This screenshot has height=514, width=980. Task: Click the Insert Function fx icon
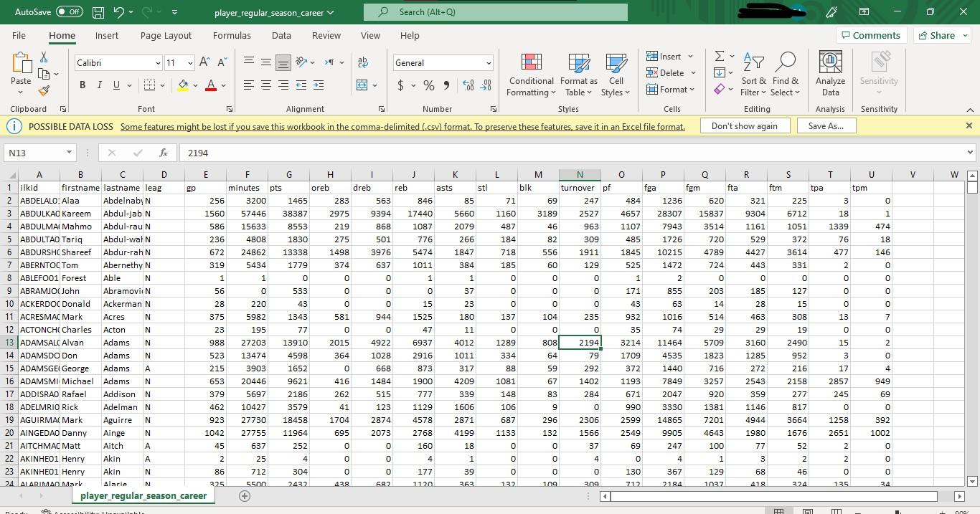coord(164,153)
